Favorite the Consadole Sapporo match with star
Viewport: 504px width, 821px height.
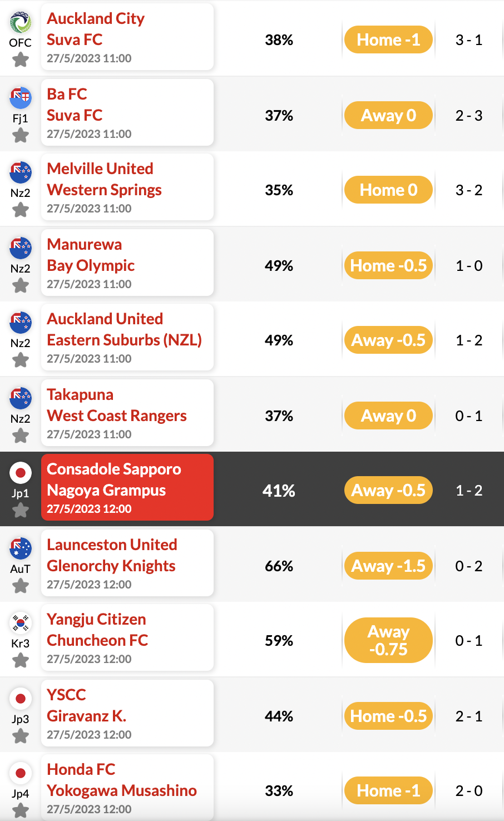(21, 510)
